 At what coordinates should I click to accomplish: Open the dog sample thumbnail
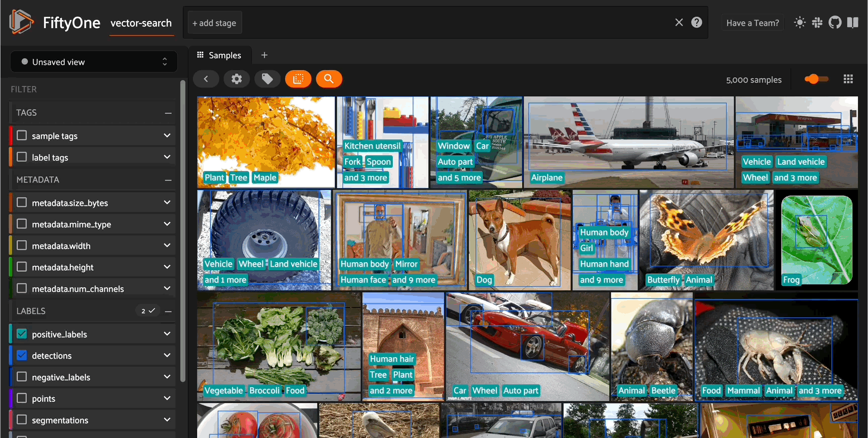(x=520, y=240)
